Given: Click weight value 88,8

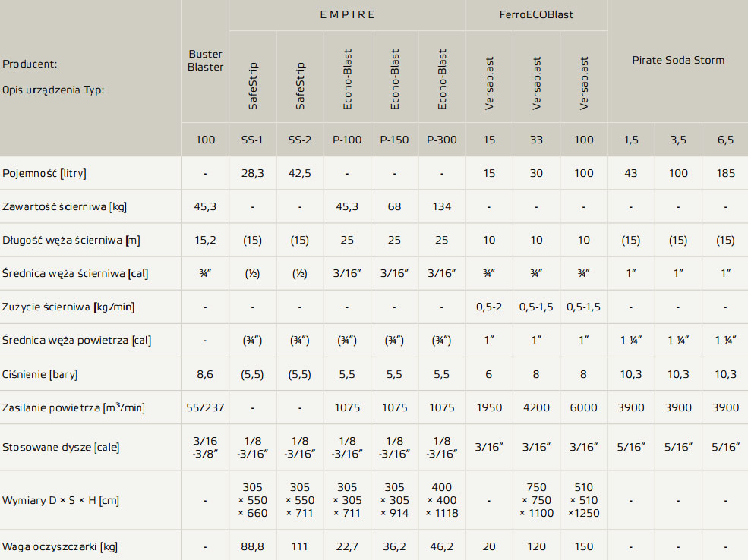Looking at the screenshot, I should tap(252, 546).
